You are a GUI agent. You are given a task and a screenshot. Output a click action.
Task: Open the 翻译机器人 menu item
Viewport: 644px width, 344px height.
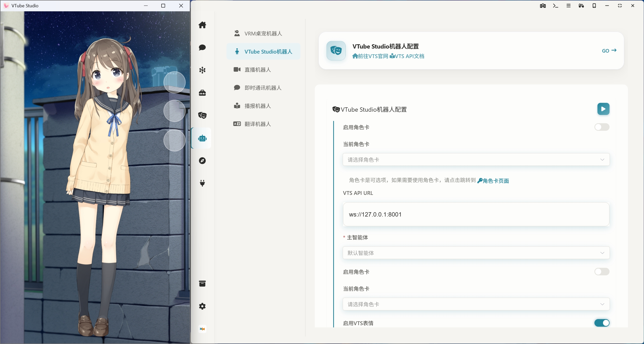point(263,124)
